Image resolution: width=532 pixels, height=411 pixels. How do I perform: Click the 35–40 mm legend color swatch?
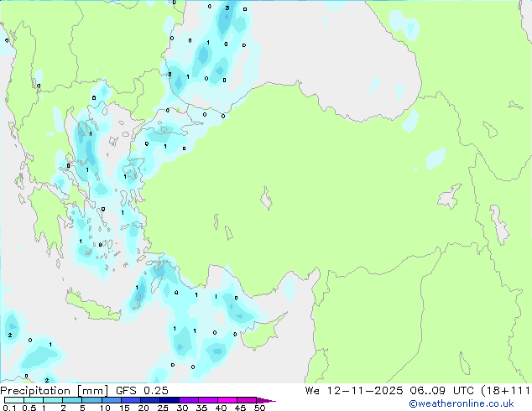[x=207, y=400]
